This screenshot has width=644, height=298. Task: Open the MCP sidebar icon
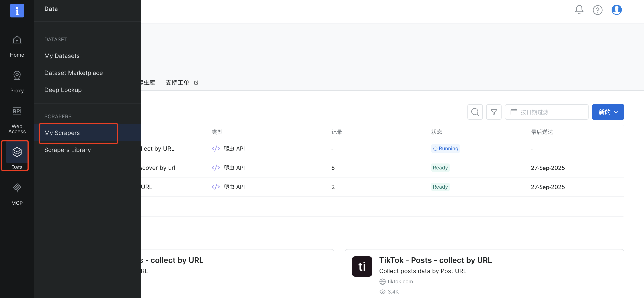[x=17, y=188]
